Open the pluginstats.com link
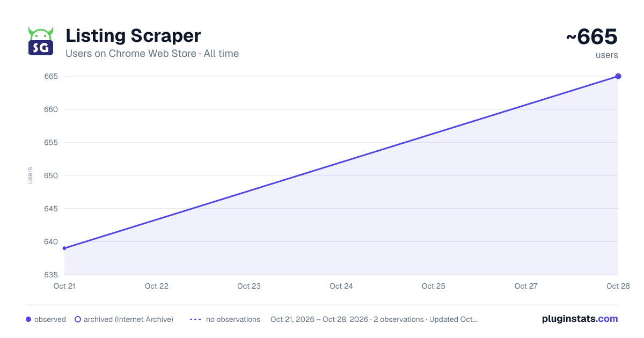Screen dimensions: 644x338 (x=580, y=319)
